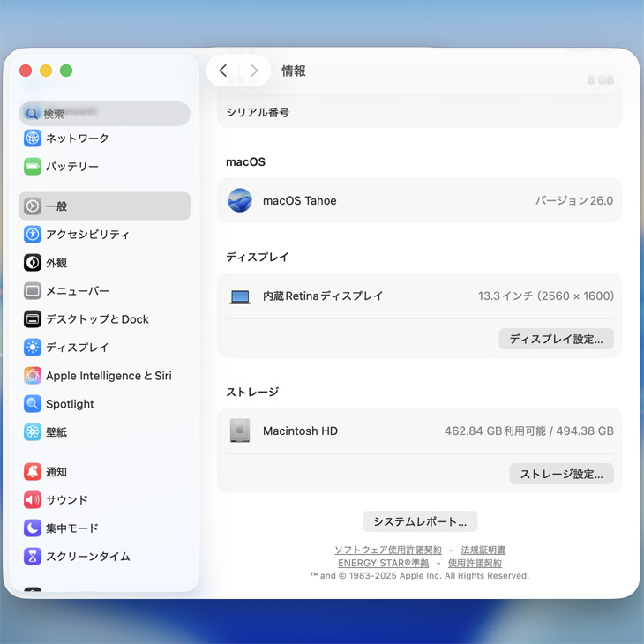Viewport: 644px width, 644px height.
Task: Open the Menu Bar (メニューバー) icon
Action: click(x=33, y=291)
